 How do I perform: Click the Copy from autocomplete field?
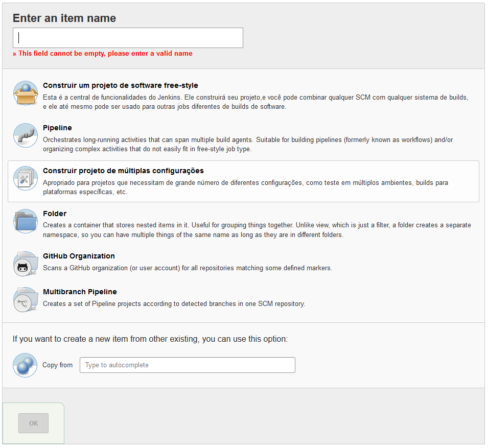tap(187, 365)
